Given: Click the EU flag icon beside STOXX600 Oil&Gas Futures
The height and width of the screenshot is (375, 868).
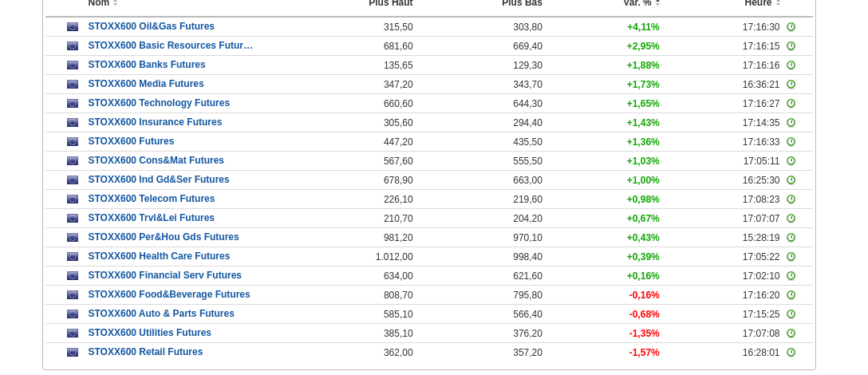Looking at the screenshot, I should tap(73, 27).
